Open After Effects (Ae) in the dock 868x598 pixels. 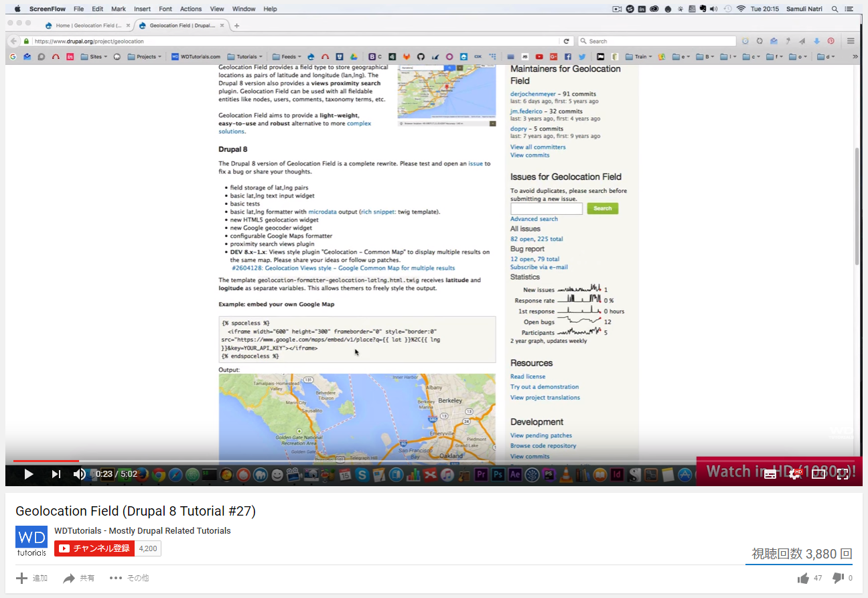[x=515, y=475]
